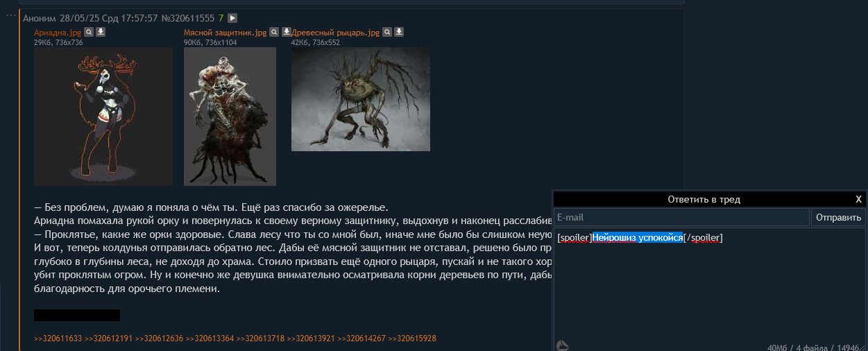868x351 pixels.
Task: Follow the reply link >>320615928
Action: point(412,339)
